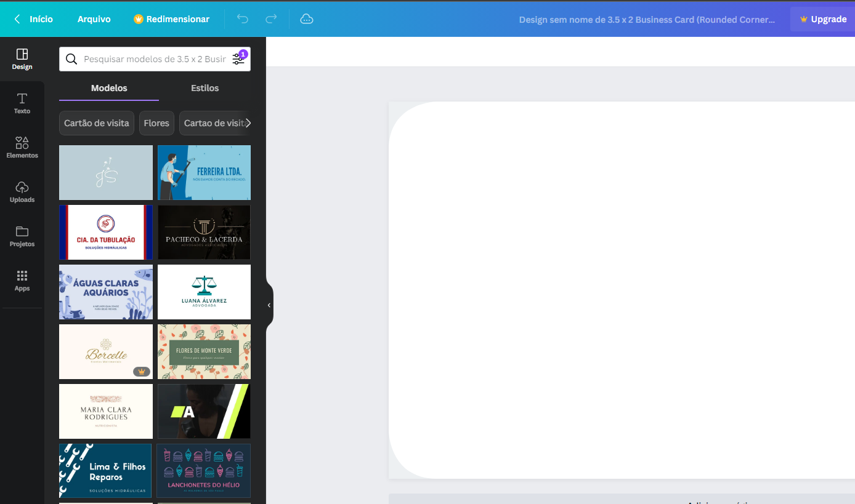Click the blank business card canvas
855x504 pixels.
coord(622,290)
